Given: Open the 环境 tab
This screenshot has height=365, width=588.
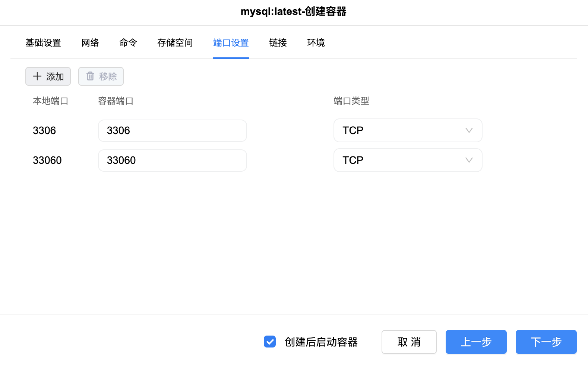Looking at the screenshot, I should click(x=316, y=43).
